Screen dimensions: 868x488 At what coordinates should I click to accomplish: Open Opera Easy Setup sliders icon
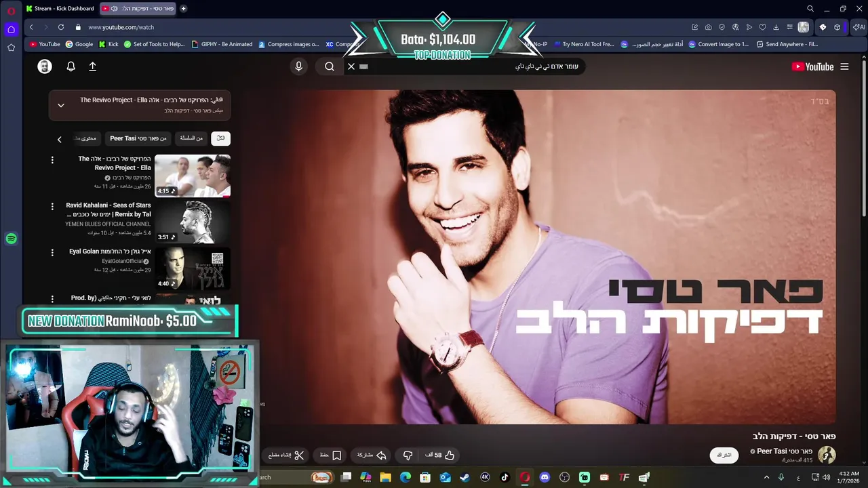click(789, 27)
